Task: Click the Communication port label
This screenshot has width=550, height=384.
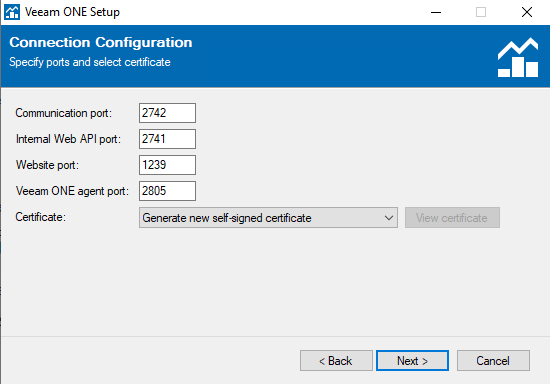Action: click(63, 113)
